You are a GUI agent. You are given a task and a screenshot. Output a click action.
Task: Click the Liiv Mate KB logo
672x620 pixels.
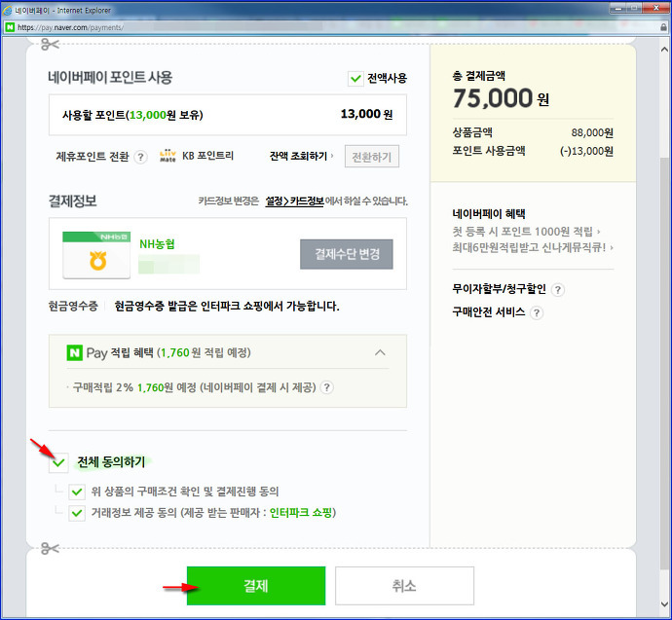click(x=168, y=156)
